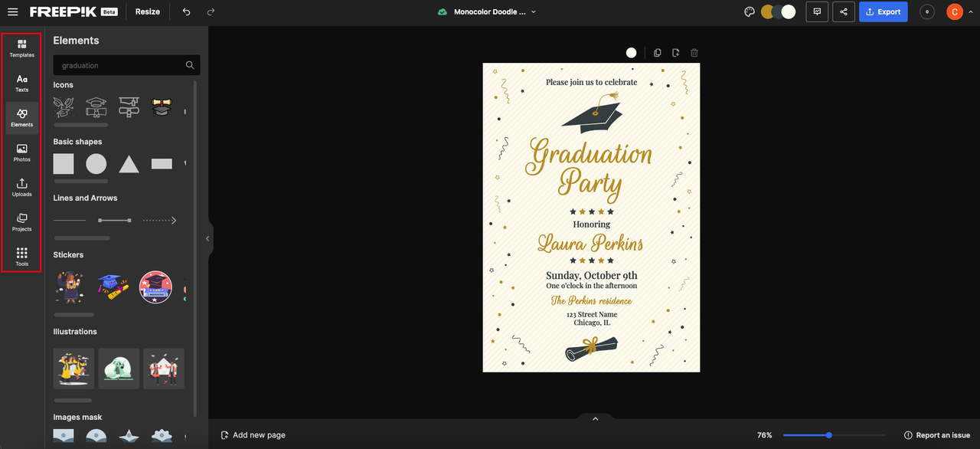Add the circle basic shape
The image size is (980, 449).
(96, 163)
